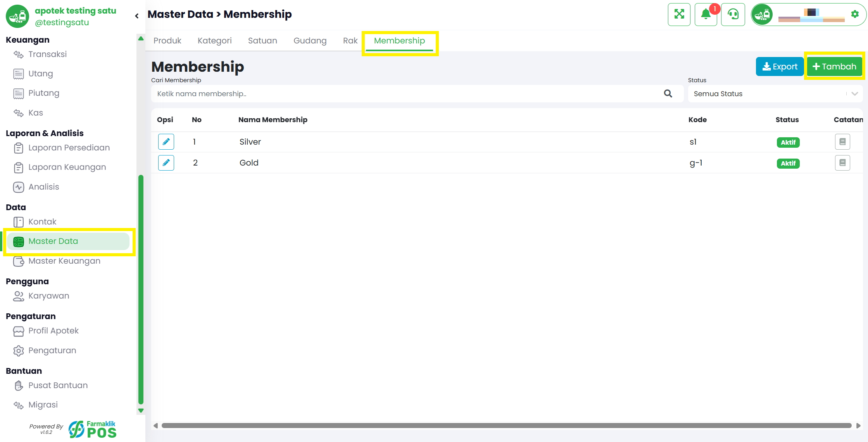The height and width of the screenshot is (442, 868).
Task: Open the note icon for Gold row
Action: point(842,163)
